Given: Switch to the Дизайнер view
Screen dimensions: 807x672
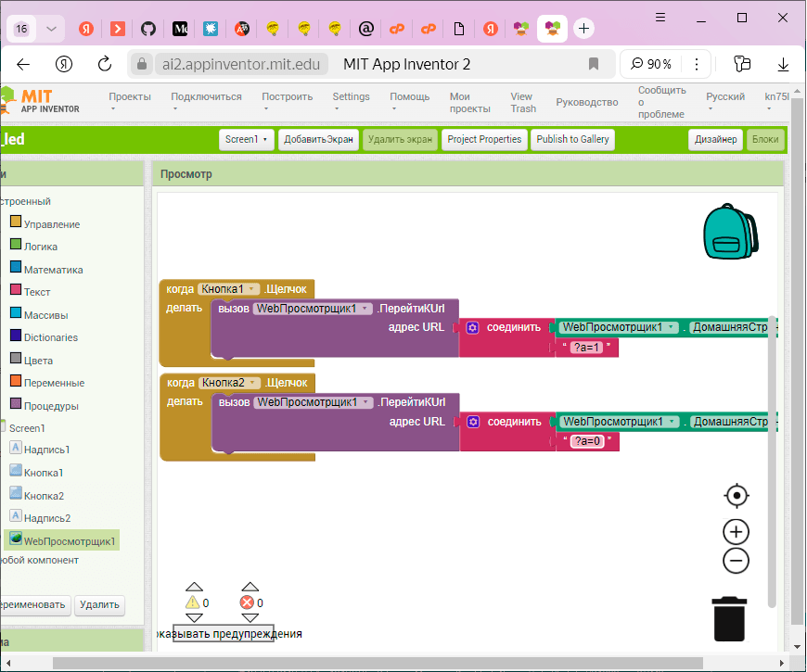Looking at the screenshot, I should [x=716, y=140].
